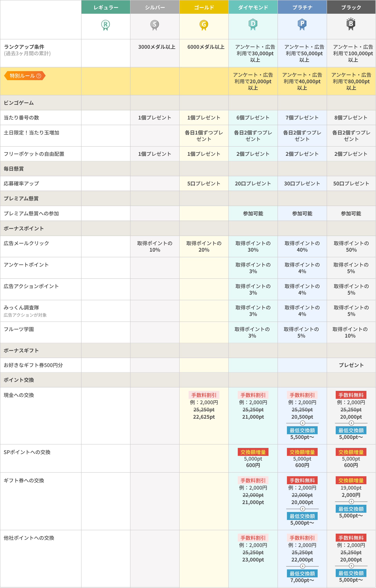Click the orange 特別ルール label badge
Screen dimensions: 376x588
point(22,76)
